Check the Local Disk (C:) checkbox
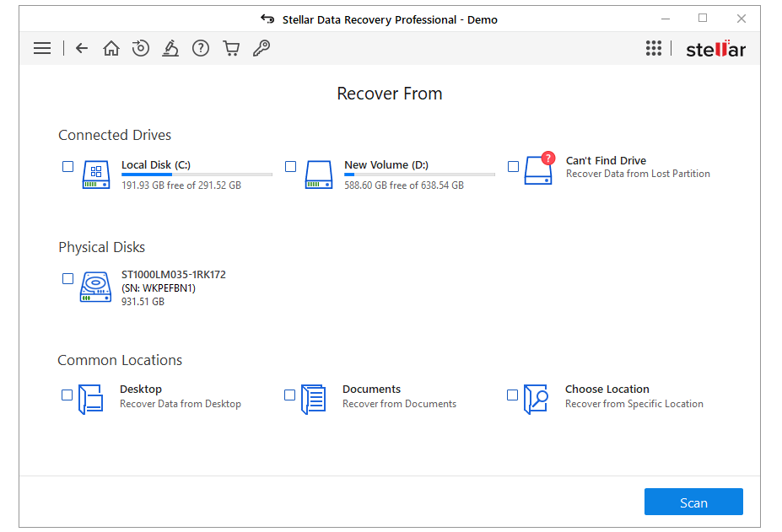This screenshot has width=782, height=532. point(67,167)
